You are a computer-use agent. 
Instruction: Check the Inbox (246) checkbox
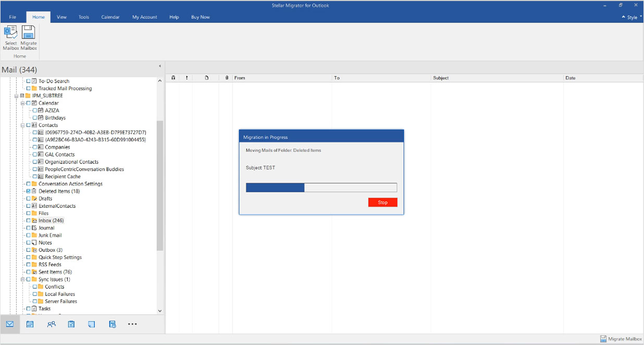click(x=28, y=221)
